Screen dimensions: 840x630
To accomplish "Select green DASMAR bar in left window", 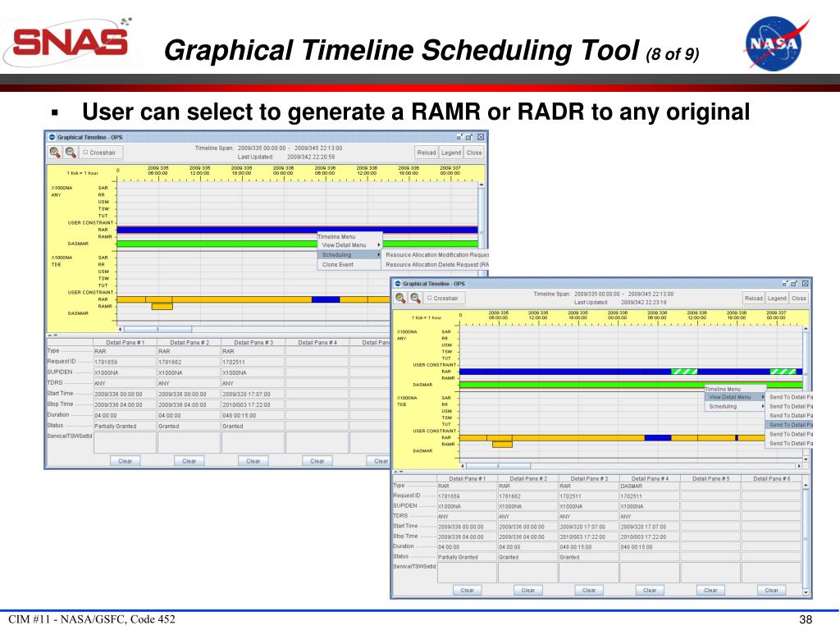I will pyautogui.click(x=217, y=244).
